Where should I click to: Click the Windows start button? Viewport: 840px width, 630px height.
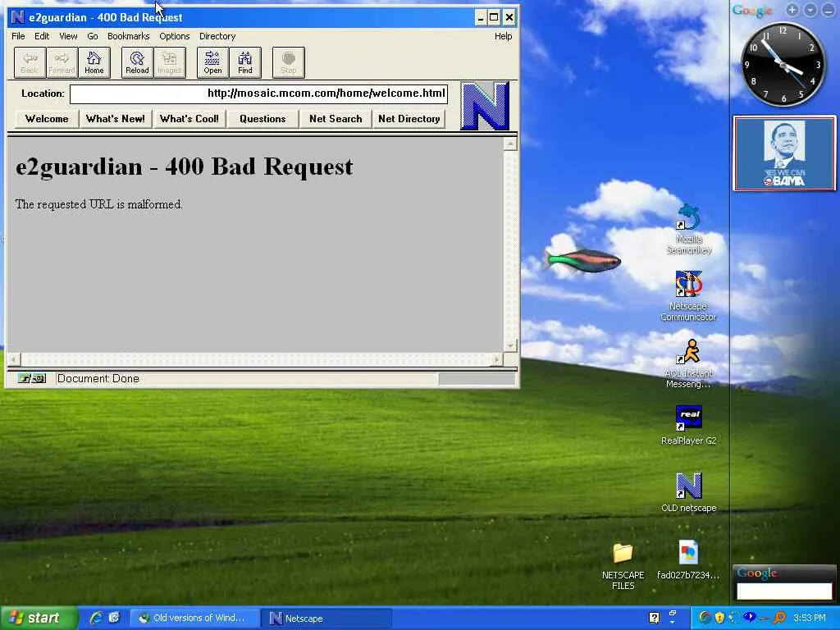38,618
